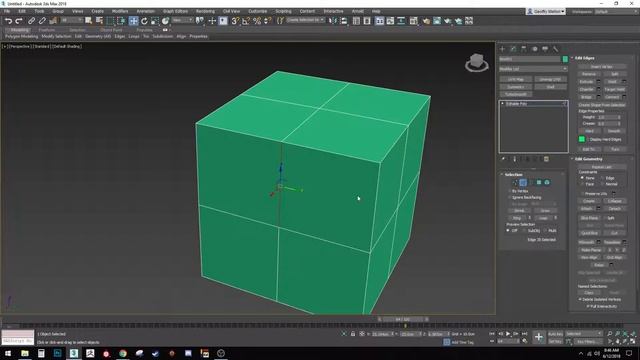Open the Graph Editors menu
This screenshot has height=360, width=640.
click(x=175, y=11)
